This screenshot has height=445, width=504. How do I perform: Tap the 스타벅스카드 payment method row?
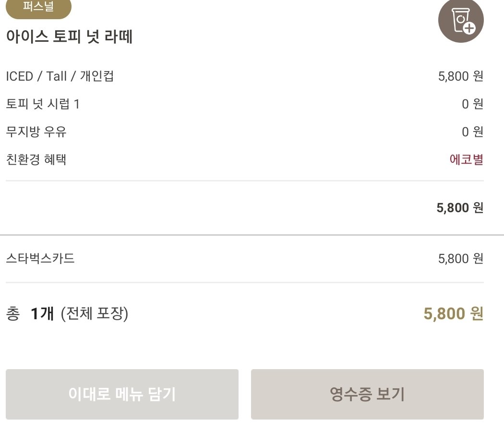(x=245, y=259)
